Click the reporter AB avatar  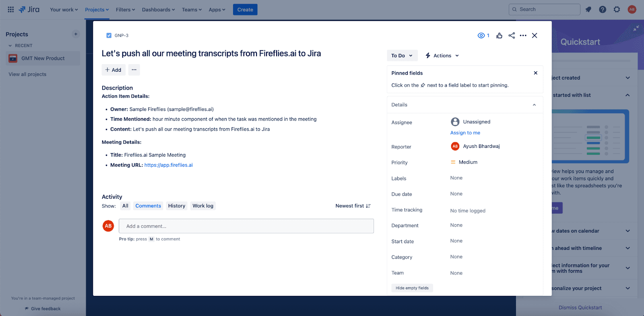[x=455, y=146]
